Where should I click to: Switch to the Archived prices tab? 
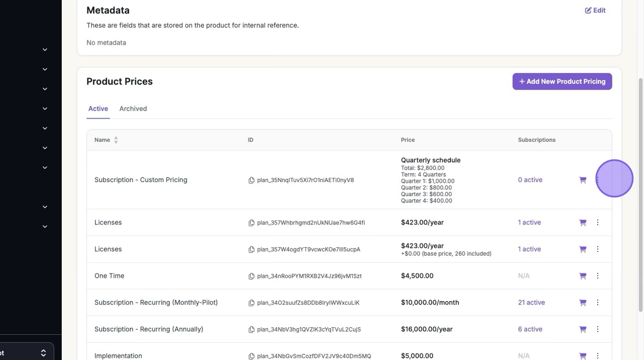(x=133, y=109)
